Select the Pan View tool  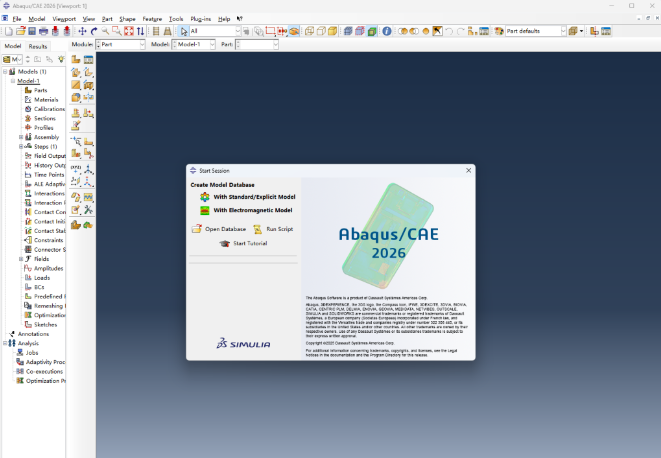pos(83,31)
